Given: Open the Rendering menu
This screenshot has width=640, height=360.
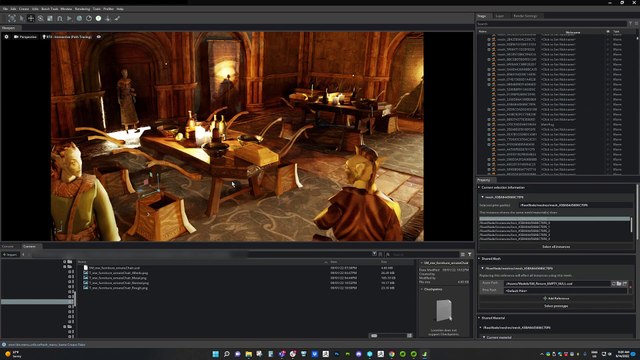Looking at the screenshot, I should [x=82, y=9].
